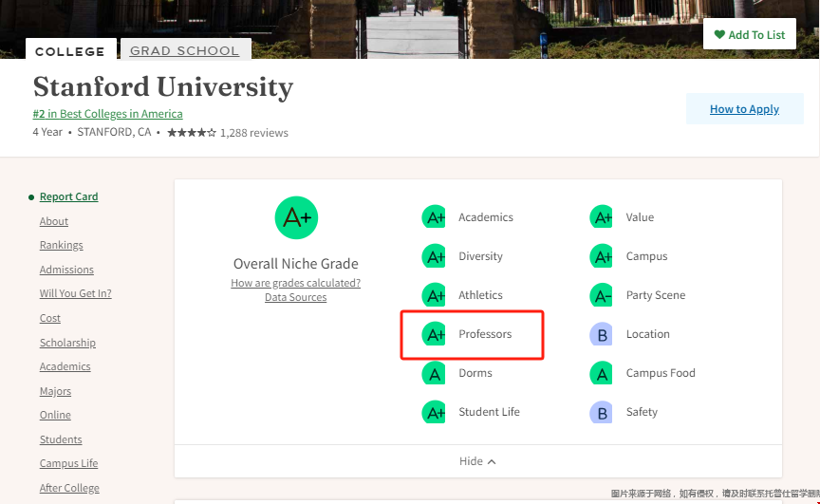Click the B badge next to Safety
This screenshot has width=820, height=504.
(x=602, y=412)
